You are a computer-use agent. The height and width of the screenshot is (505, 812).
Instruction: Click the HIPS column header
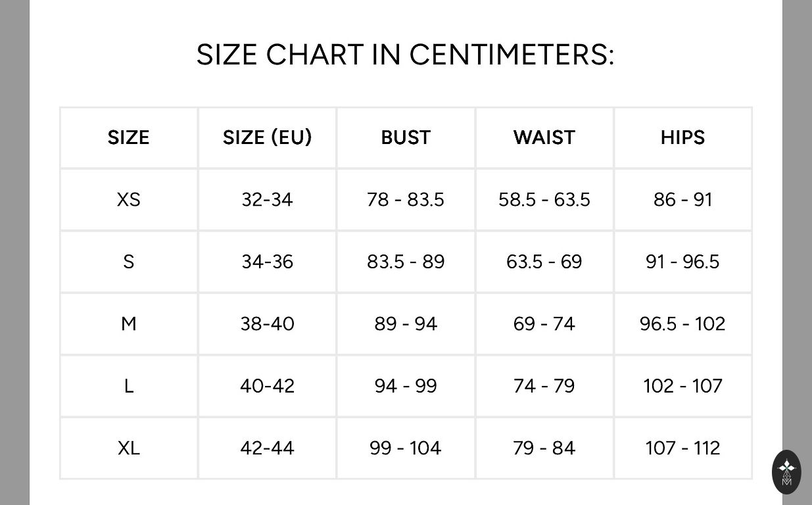coord(682,137)
